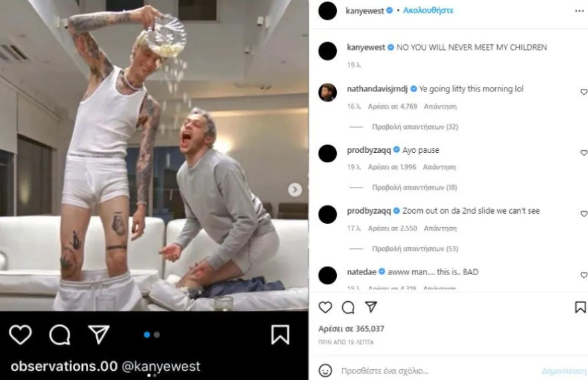Like the 'Ayo pause' comment heart
Viewport: 588px width, 380px height.
[584, 153]
